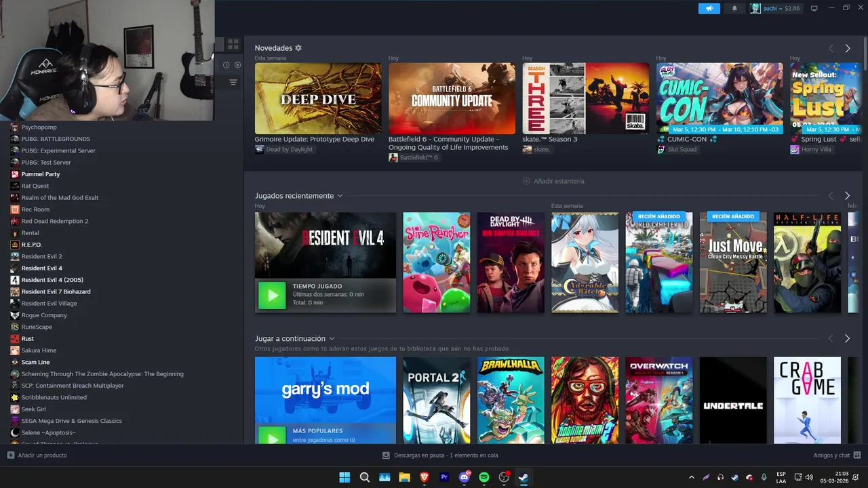
Task: Show hidden system tray icons
Action: coord(691,477)
